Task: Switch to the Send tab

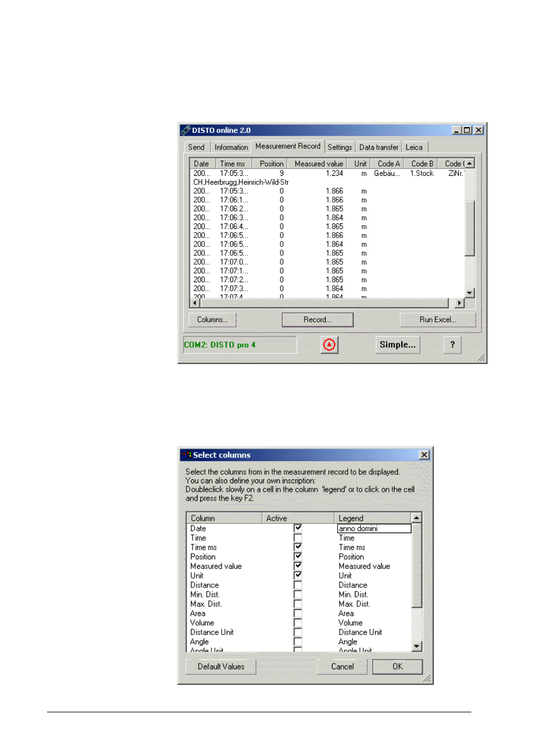Action: [x=196, y=147]
